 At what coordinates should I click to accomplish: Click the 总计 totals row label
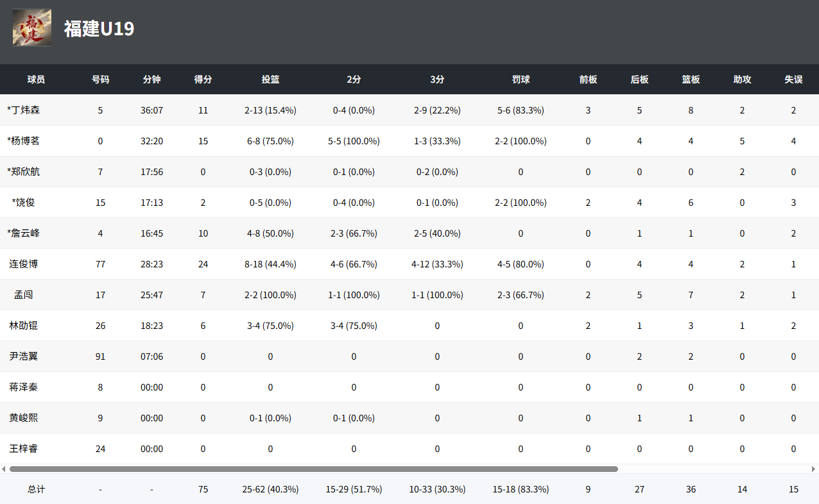tap(36, 489)
